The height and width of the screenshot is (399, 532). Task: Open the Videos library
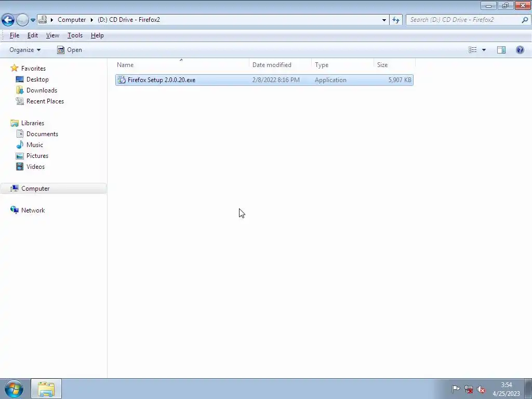[36, 167]
